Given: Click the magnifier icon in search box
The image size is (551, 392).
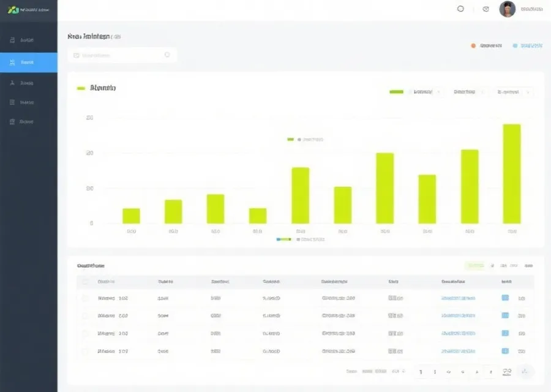Looking at the screenshot, I should 167,55.
